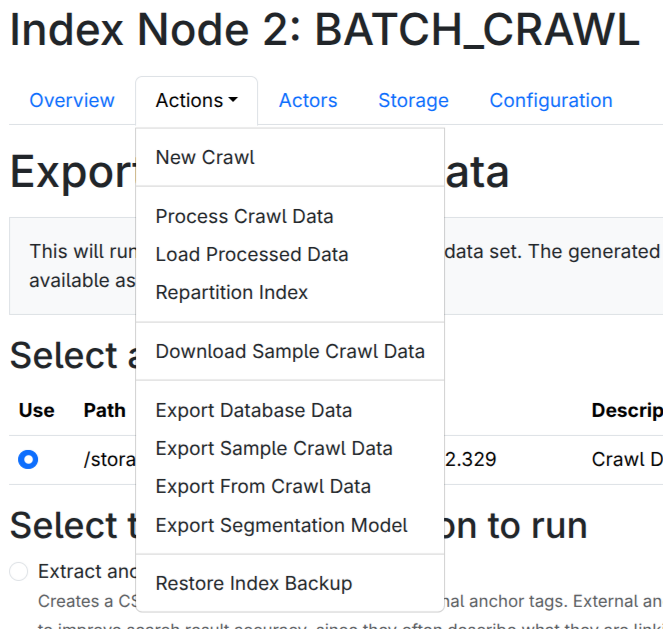Choose Repartition Index from the menu

click(232, 293)
